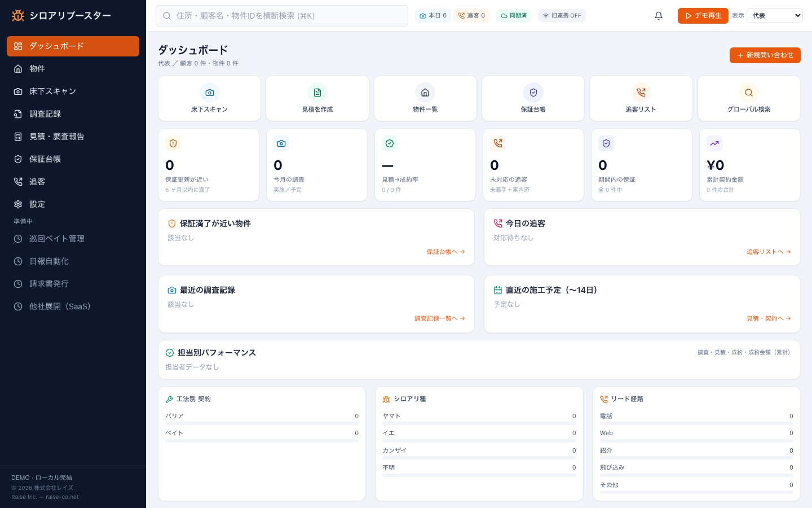Click the 紹介 row label
The image size is (812, 508).
click(606, 450)
